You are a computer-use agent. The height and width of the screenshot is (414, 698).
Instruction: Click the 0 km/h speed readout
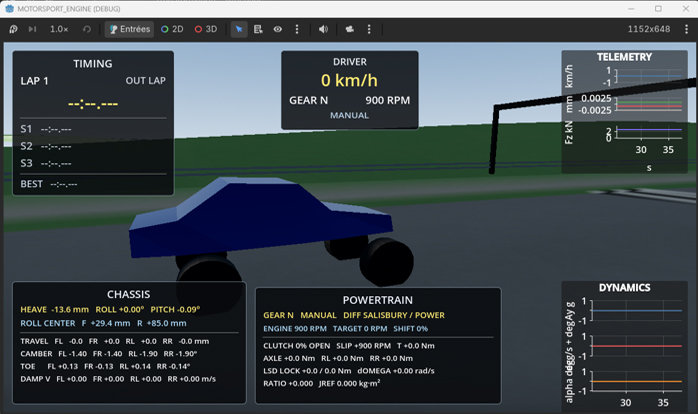pyautogui.click(x=349, y=81)
